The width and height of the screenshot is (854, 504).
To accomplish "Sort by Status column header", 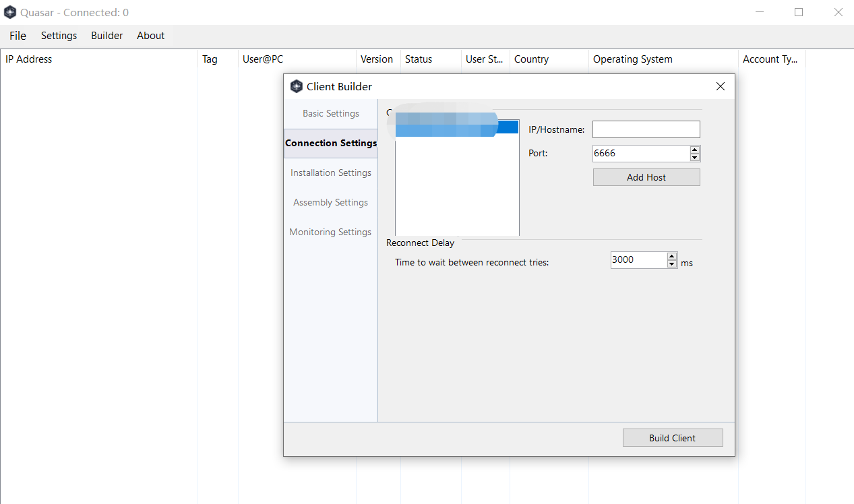I will (x=431, y=59).
